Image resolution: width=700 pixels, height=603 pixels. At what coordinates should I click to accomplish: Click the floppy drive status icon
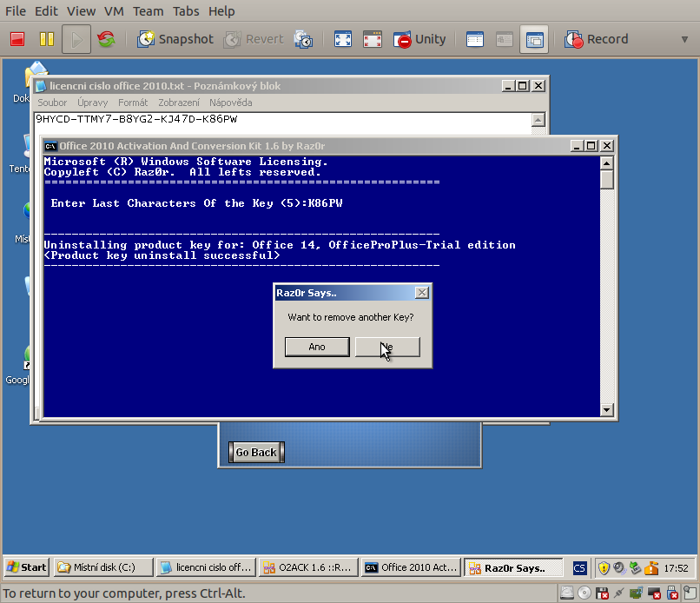(602, 593)
